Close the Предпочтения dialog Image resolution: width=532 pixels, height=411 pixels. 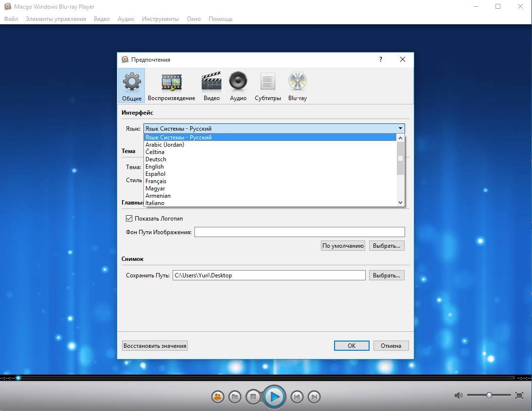click(x=402, y=59)
